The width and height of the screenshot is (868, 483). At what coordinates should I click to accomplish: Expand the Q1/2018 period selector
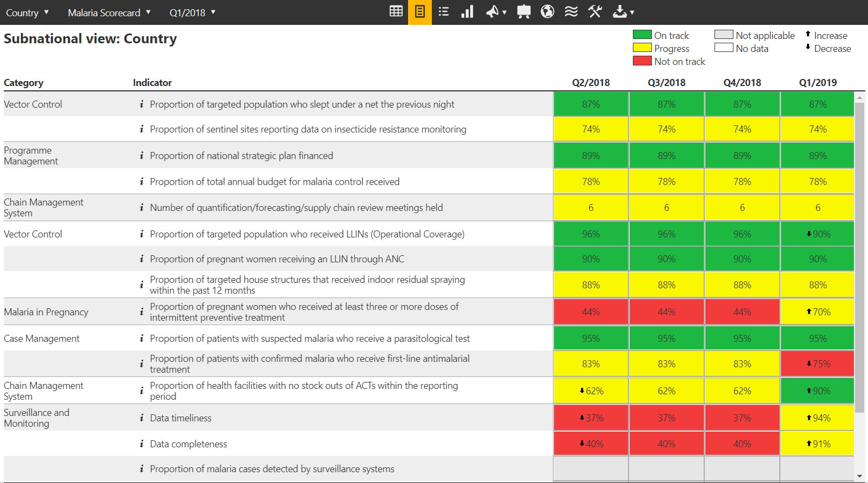coord(192,12)
